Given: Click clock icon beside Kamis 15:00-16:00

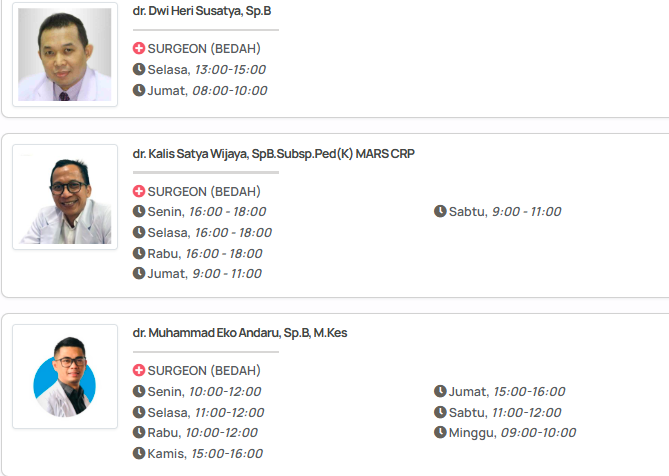Looking at the screenshot, I should click(x=139, y=453).
